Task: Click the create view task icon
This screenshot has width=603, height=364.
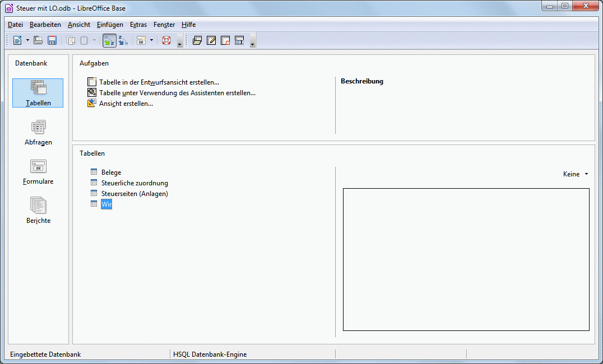Action: pyautogui.click(x=91, y=103)
